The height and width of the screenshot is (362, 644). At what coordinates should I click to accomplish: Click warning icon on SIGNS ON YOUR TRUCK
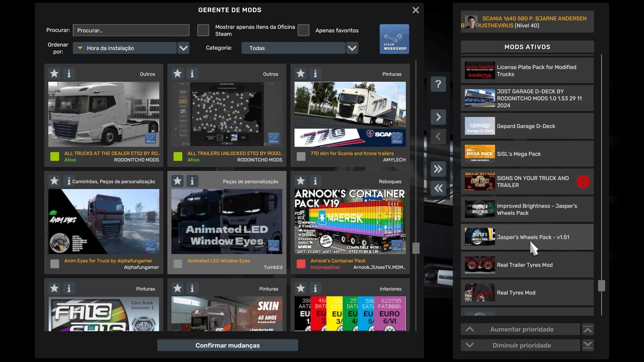(583, 182)
